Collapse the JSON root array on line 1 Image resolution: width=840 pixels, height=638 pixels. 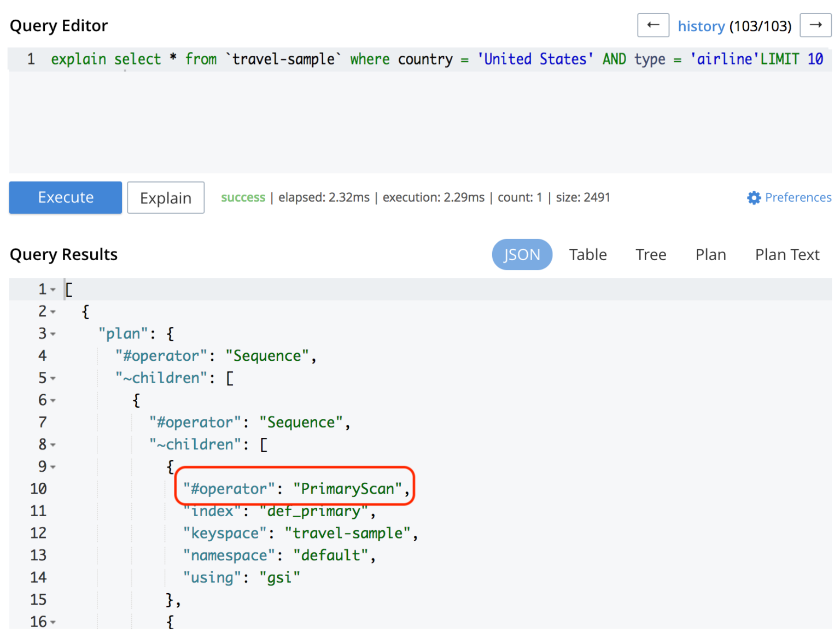(52, 289)
